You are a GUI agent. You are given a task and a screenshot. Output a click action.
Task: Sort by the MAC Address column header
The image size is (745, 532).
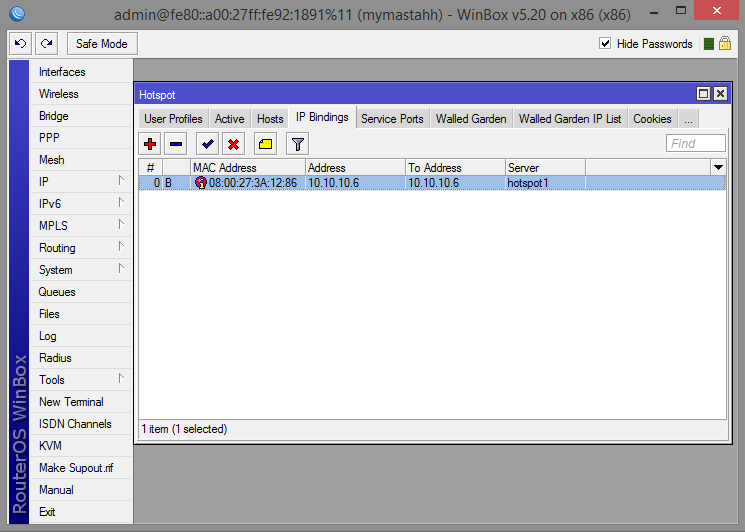click(248, 168)
